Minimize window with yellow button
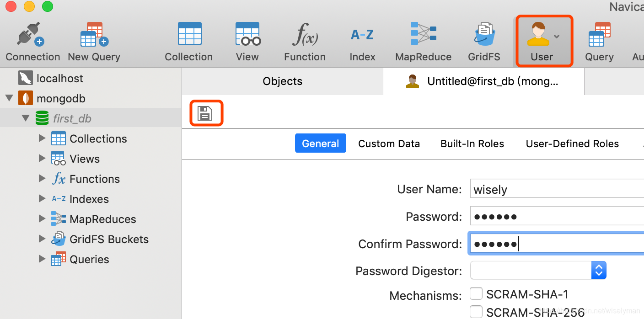The image size is (644, 319). coord(29,6)
